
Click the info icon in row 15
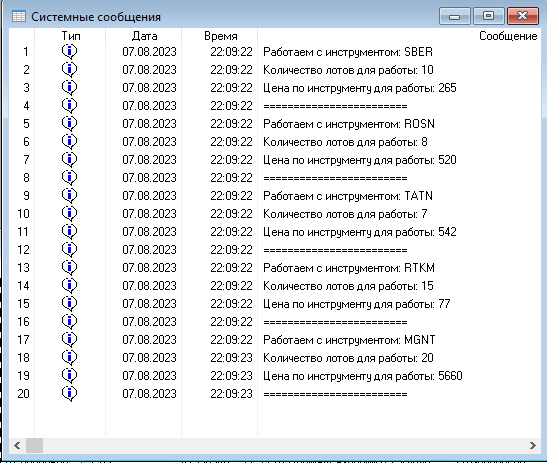tap(69, 304)
